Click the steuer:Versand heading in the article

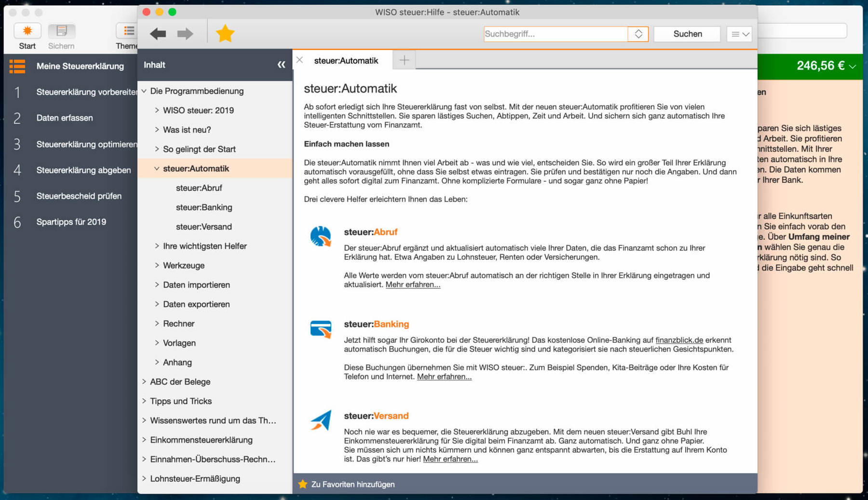point(376,416)
